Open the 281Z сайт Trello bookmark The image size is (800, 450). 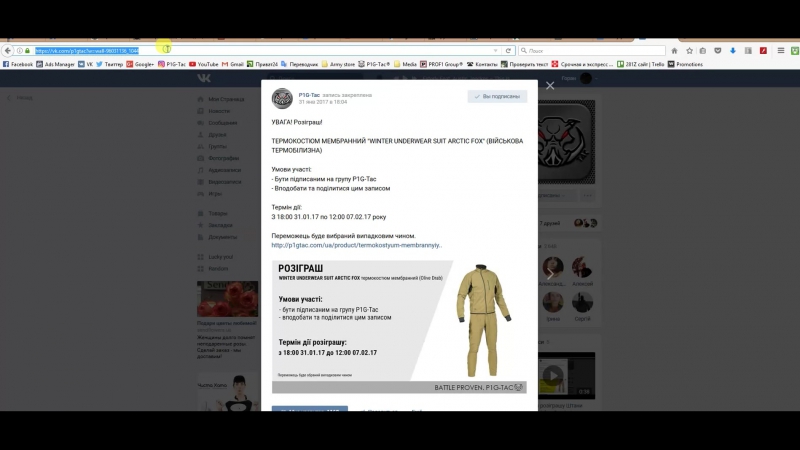click(x=641, y=64)
